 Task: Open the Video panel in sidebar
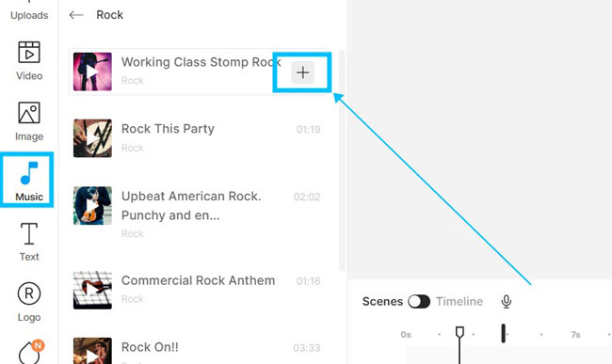(x=29, y=61)
